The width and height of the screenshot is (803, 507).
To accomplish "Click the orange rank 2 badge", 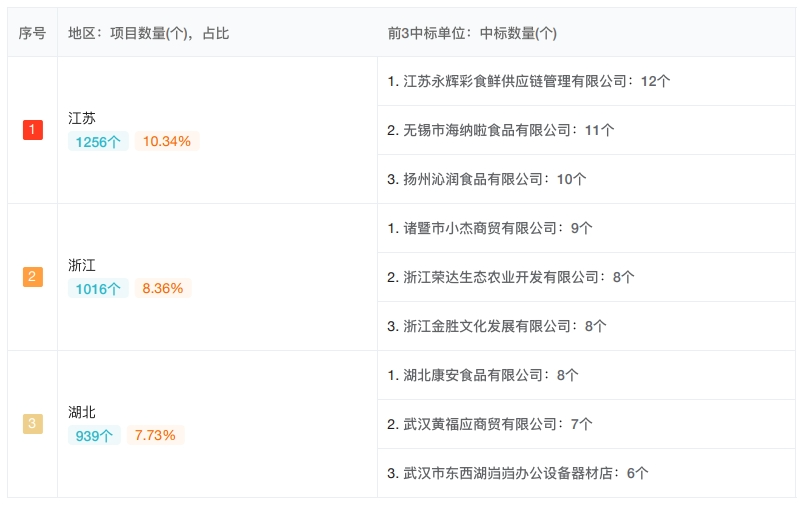I will click(32, 277).
